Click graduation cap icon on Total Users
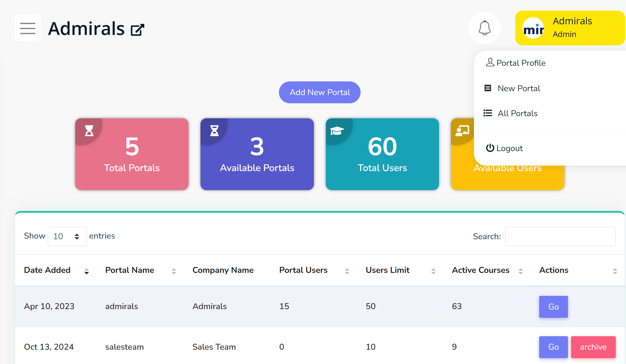This screenshot has width=626, height=364. [x=337, y=131]
